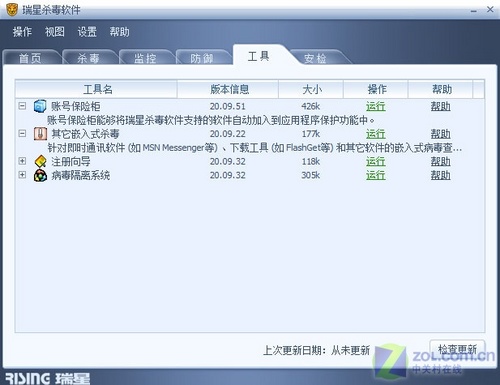Open the 操作 menu
The height and width of the screenshot is (385, 500).
[x=22, y=32]
